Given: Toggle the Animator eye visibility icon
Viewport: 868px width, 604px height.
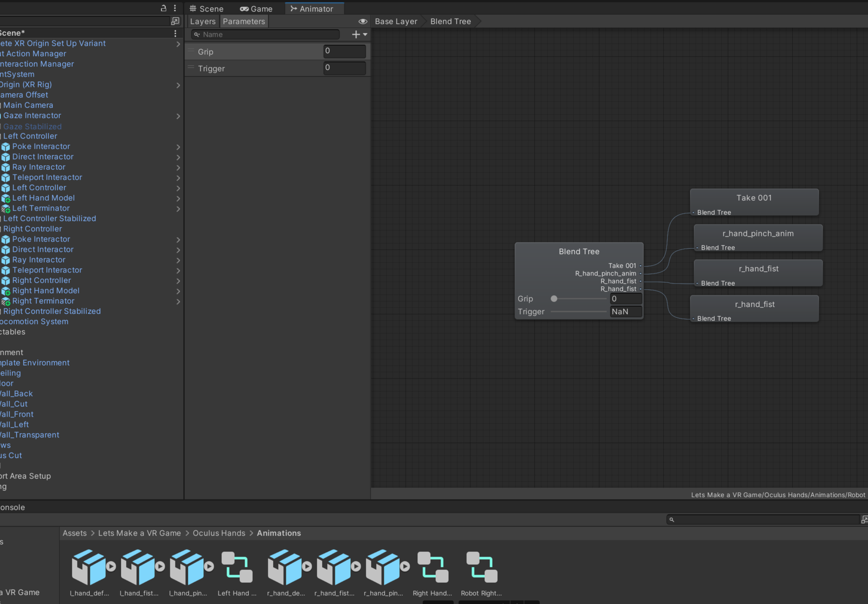Looking at the screenshot, I should tap(363, 22).
